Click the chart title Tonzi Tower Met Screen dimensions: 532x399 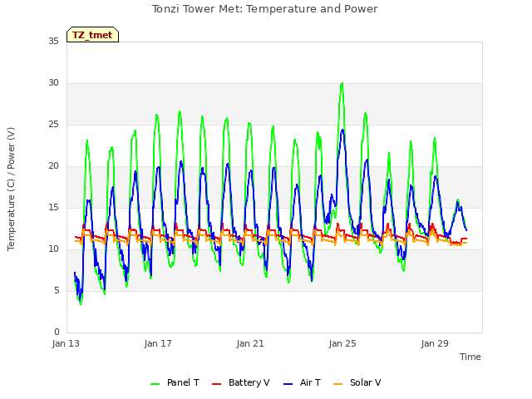click(x=264, y=9)
